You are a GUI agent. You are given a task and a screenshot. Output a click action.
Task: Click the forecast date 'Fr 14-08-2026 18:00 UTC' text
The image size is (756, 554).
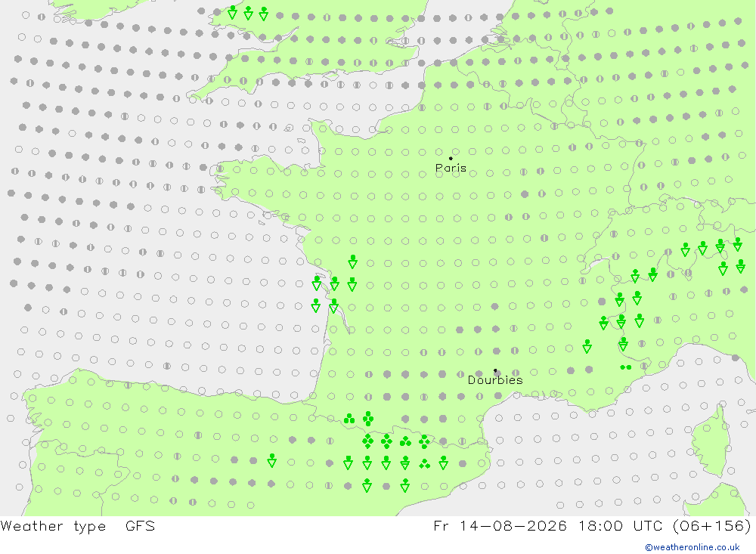(x=547, y=525)
